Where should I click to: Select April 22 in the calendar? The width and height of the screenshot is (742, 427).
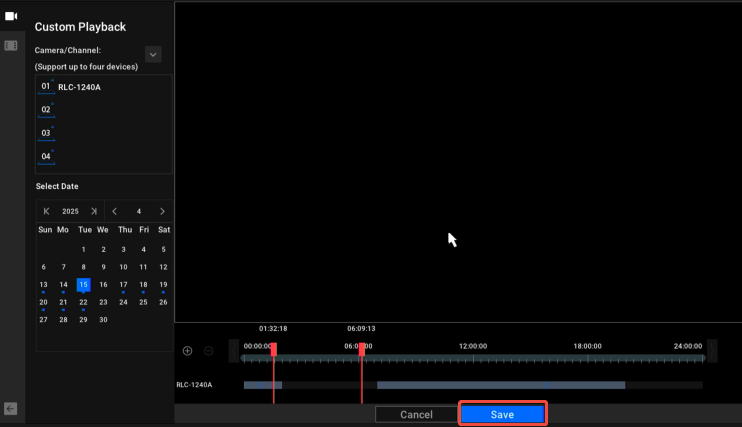[x=83, y=302]
